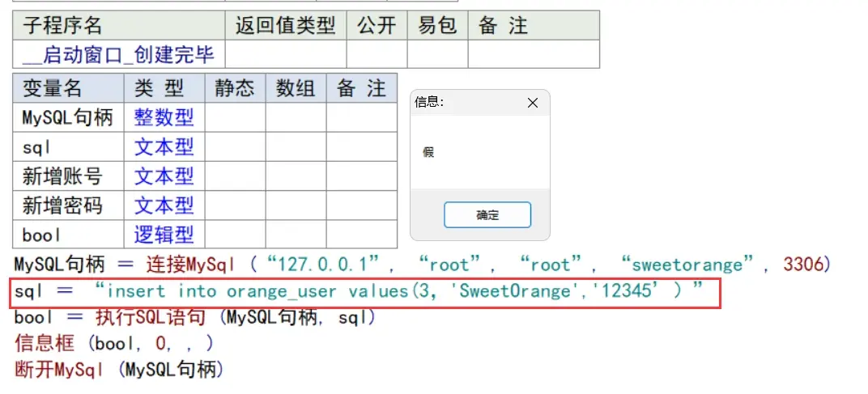The height and width of the screenshot is (394, 868).
Task: Click the 执行SQL语句 command in code
Action: point(151,318)
